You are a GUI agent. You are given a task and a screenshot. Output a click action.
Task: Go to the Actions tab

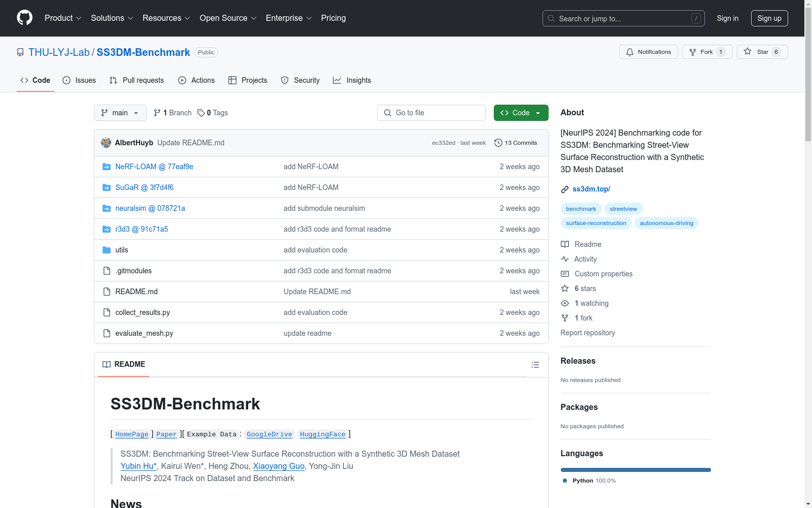196,80
